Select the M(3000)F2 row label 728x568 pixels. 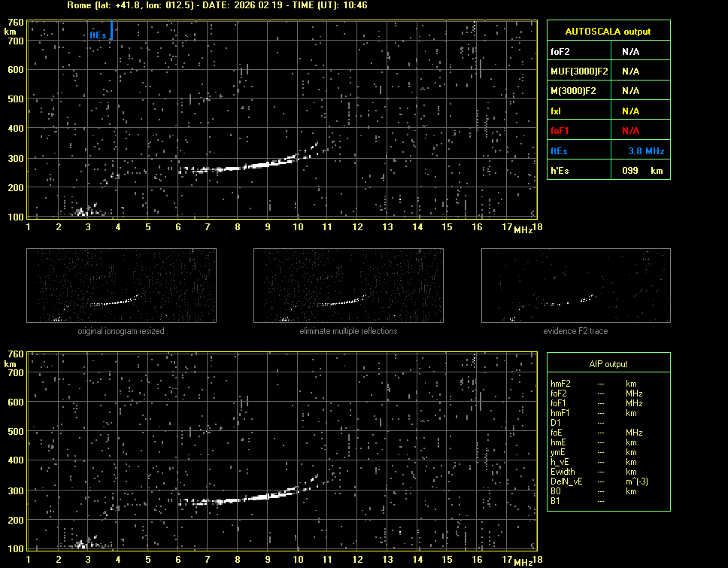pyautogui.click(x=573, y=91)
